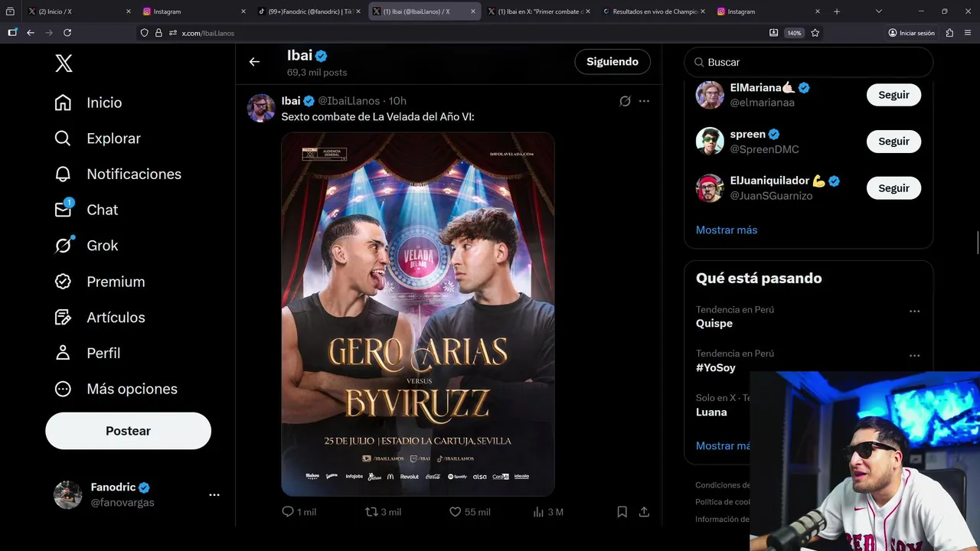The width and height of the screenshot is (980, 551).
Task: Go back with profile arrow
Action: click(x=254, y=62)
